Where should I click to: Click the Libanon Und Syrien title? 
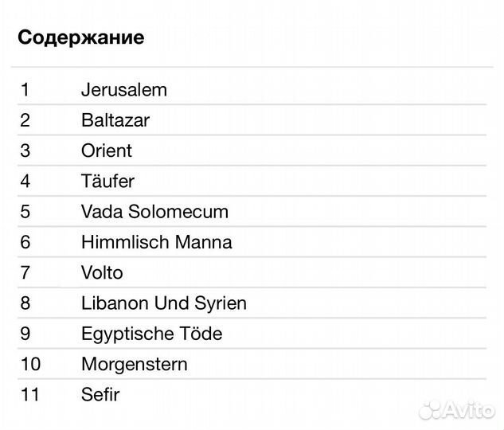tap(163, 303)
